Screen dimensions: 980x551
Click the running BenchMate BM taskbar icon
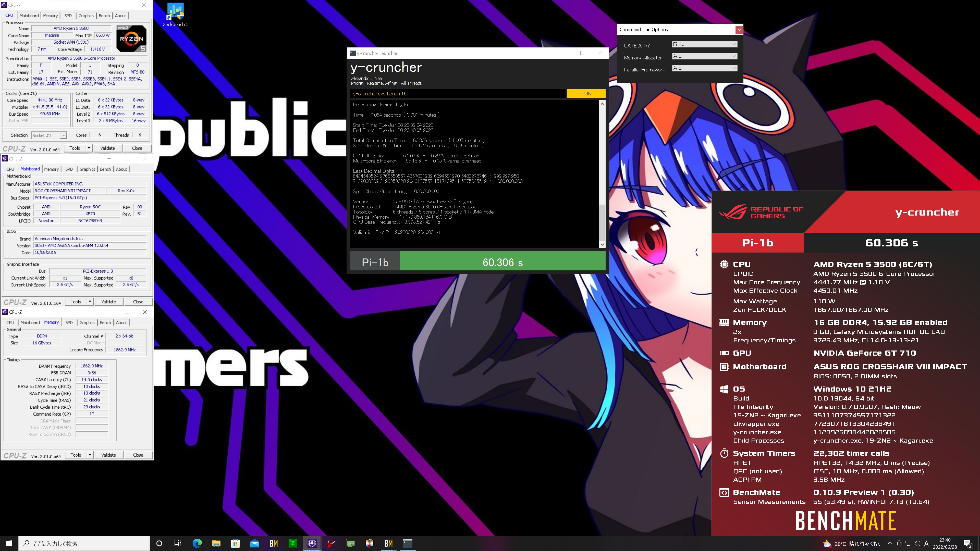coord(388,543)
